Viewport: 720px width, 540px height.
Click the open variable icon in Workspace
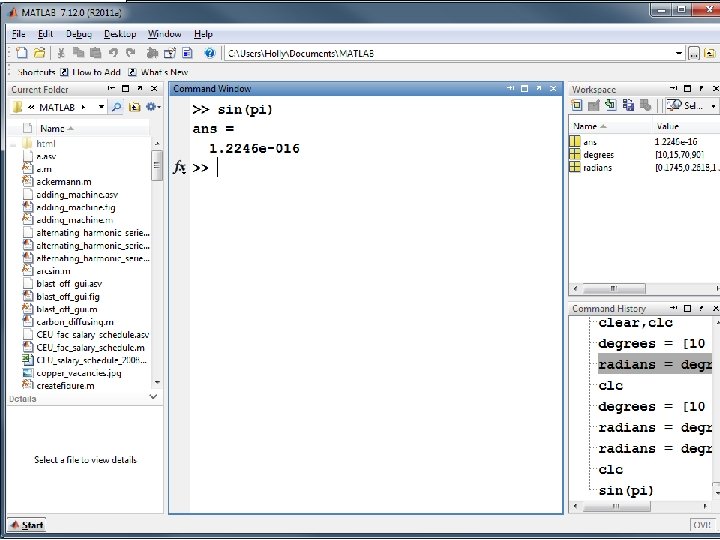594,105
